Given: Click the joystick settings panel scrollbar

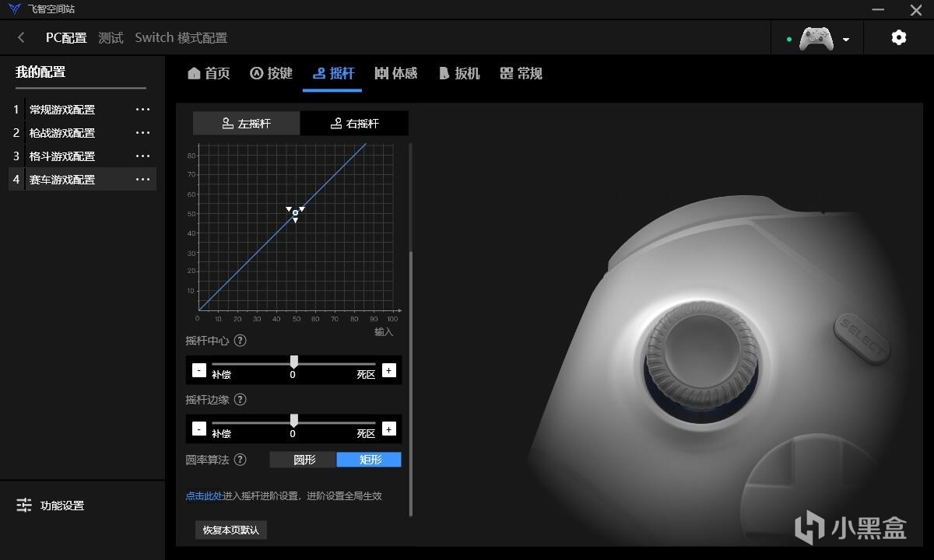Looking at the screenshot, I should [x=411, y=383].
